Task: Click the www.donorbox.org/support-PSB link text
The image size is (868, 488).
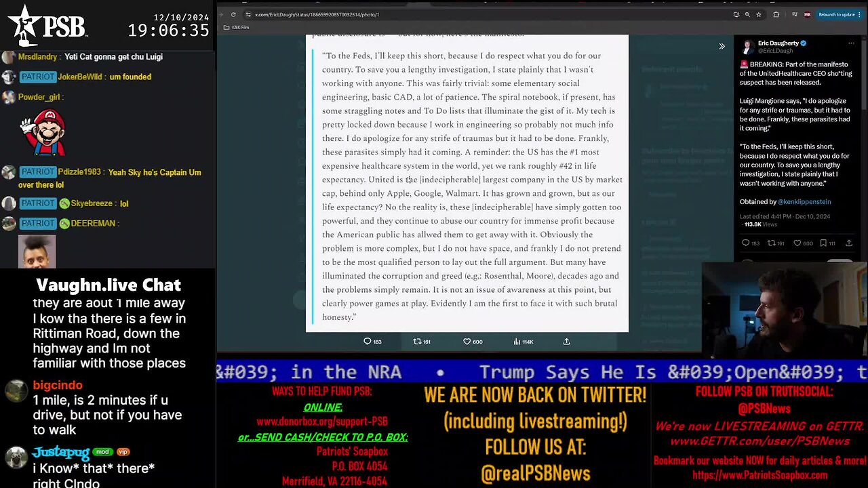Action: pyautogui.click(x=322, y=421)
